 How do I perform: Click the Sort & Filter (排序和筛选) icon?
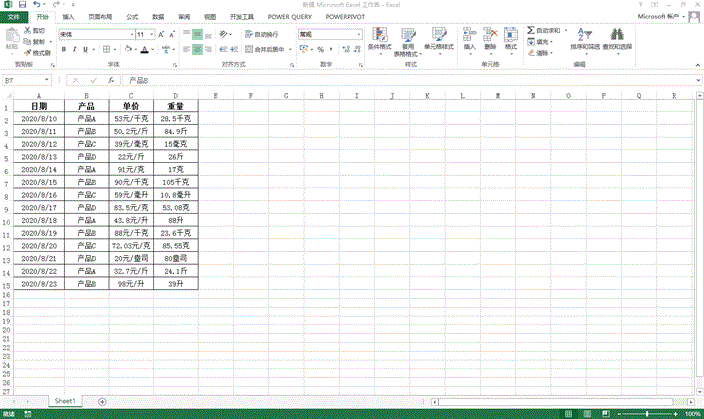pyautogui.click(x=587, y=39)
